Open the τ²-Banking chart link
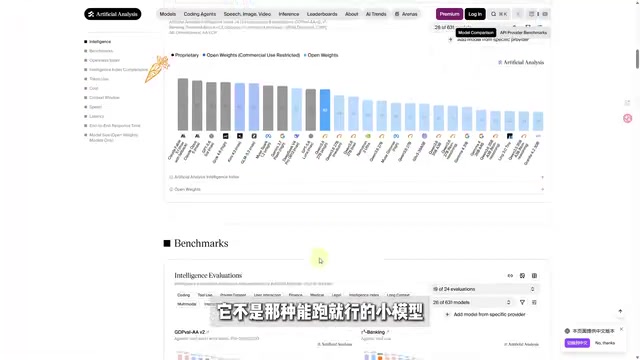Image resolution: width=640 pixels, height=360 pixels. point(375,332)
